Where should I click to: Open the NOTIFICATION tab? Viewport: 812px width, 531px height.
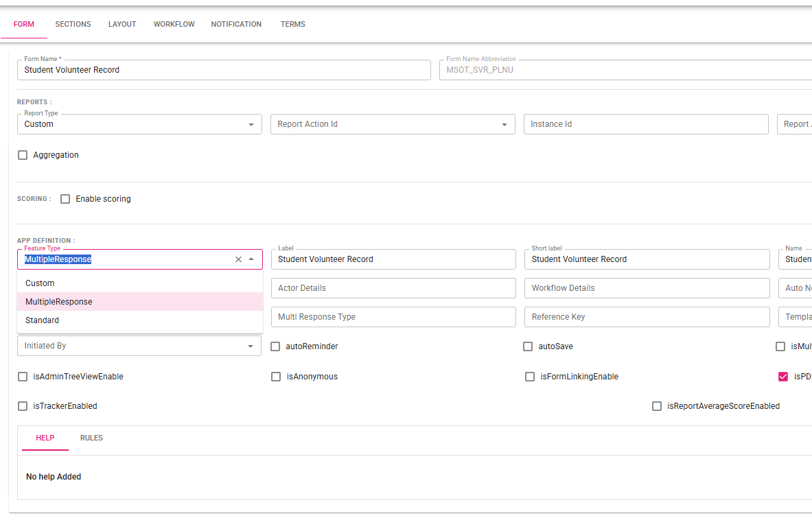[x=236, y=24]
